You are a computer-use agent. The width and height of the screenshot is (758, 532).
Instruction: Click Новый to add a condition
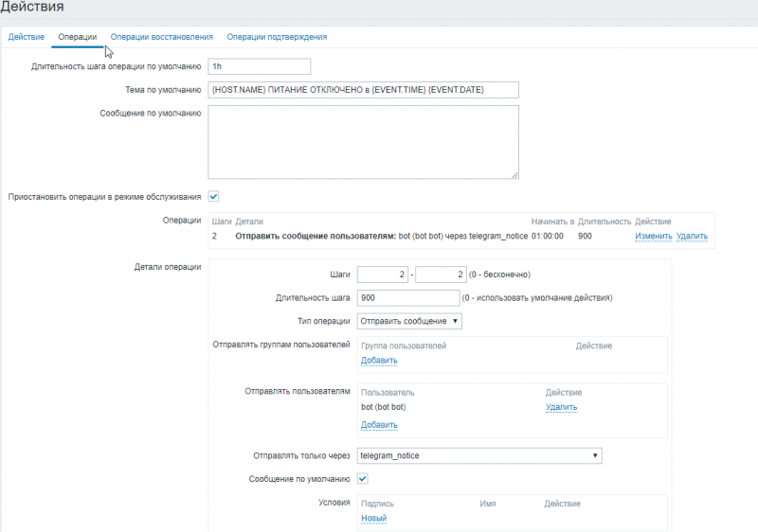click(373, 518)
